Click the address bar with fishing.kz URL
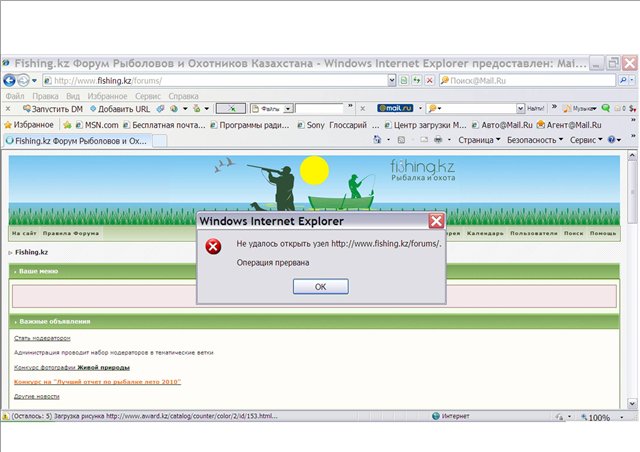The height and width of the screenshot is (452, 640). coord(215,80)
